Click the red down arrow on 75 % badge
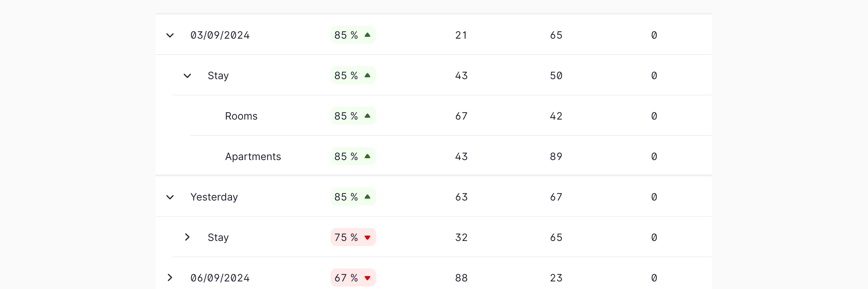 tap(367, 238)
